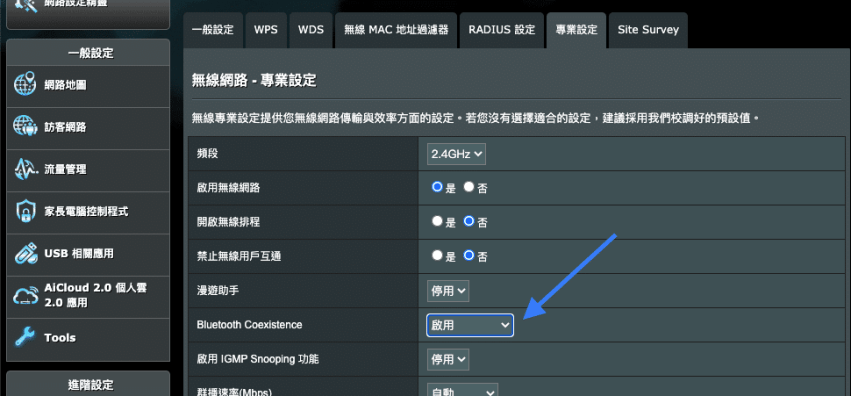
Task: Select 否 for 開啟無線排程
Action: (x=469, y=221)
